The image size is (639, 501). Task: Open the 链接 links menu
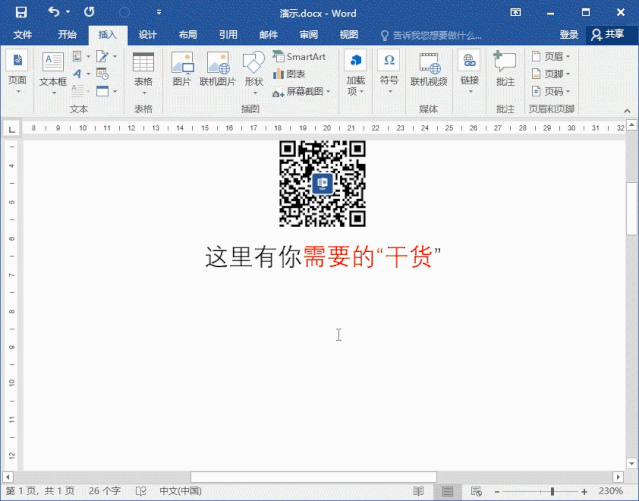[469, 73]
